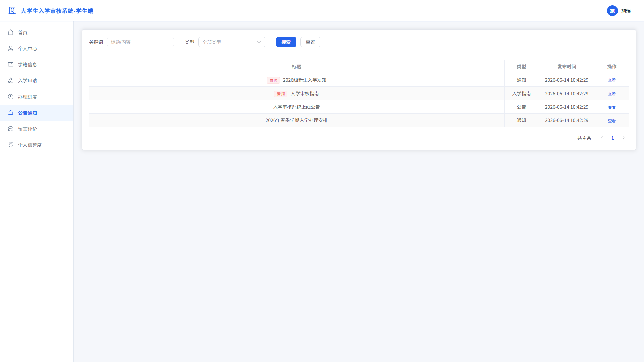The image size is (644, 362).
Task: Click the 入学指南 type cell
Action: pos(521,94)
